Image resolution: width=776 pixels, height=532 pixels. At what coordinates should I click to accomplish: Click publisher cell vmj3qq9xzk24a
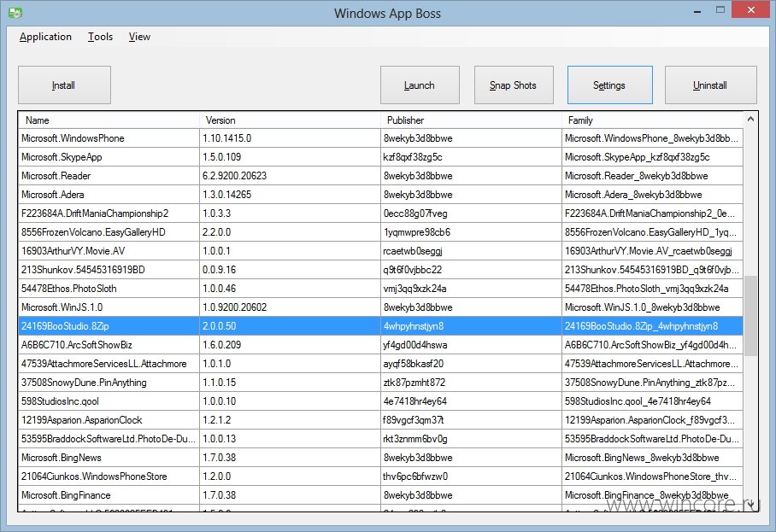(x=471, y=289)
